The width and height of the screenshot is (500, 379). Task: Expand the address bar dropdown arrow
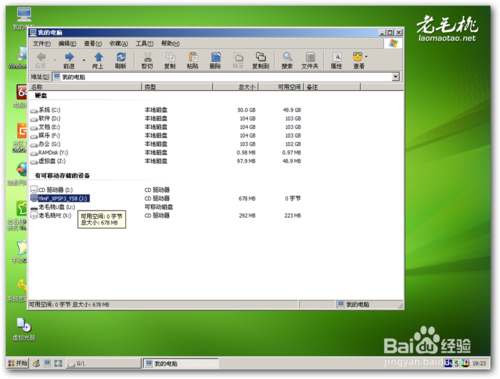coord(395,77)
